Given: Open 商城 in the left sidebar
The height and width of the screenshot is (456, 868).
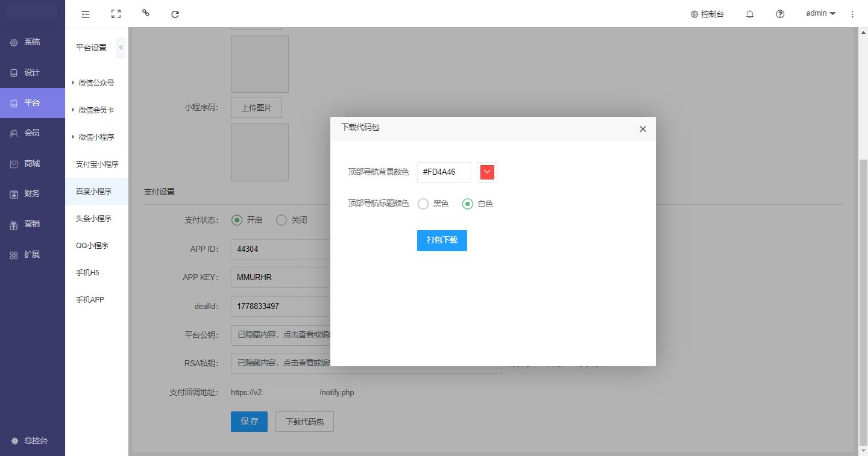Looking at the screenshot, I should pyautogui.click(x=32, y=163).
